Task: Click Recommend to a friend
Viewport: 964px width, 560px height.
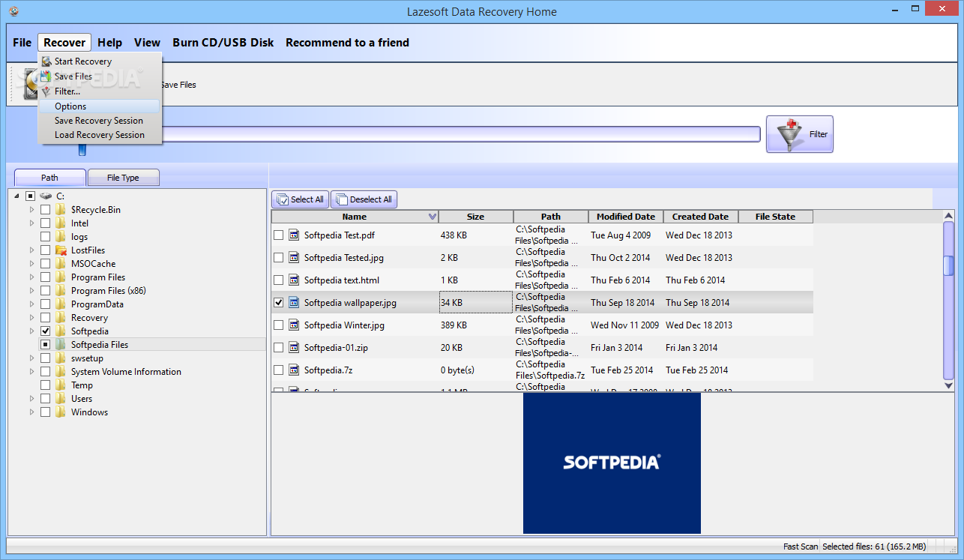Action: click(x=347, y=43)
